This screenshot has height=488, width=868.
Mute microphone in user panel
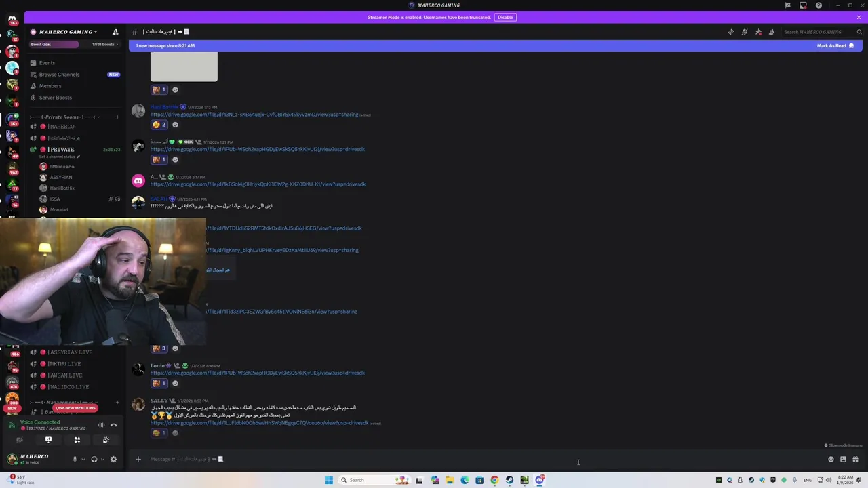(x=75, y=459)
